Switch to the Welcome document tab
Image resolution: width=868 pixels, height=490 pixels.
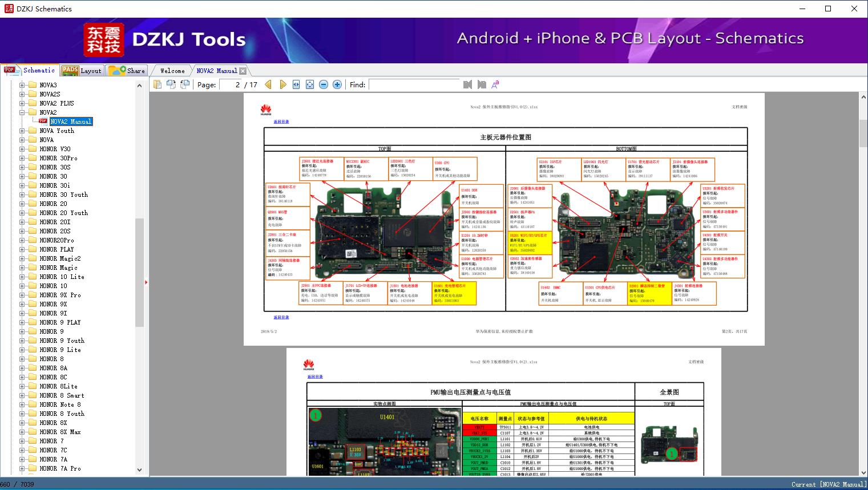pos(172,71)
